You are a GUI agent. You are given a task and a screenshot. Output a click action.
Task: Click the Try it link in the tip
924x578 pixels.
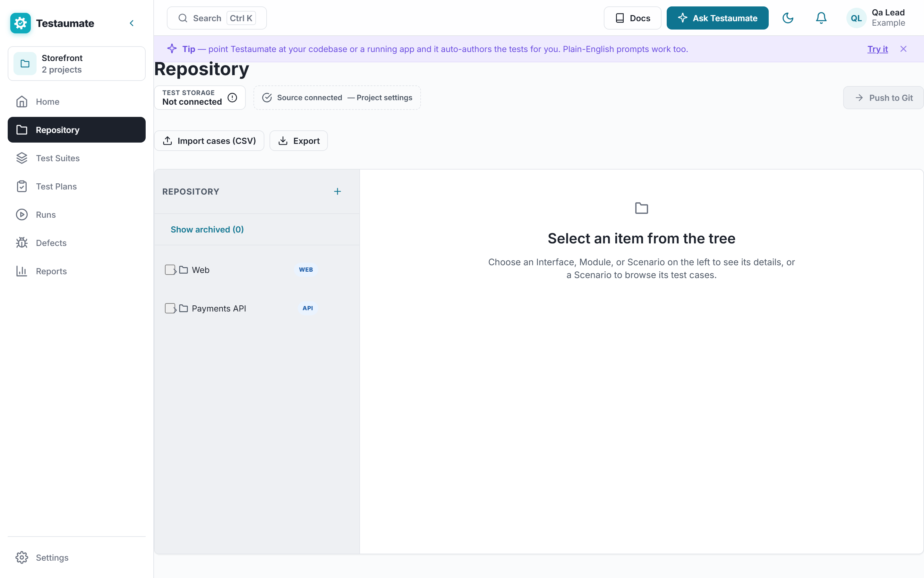coord(877,49)
